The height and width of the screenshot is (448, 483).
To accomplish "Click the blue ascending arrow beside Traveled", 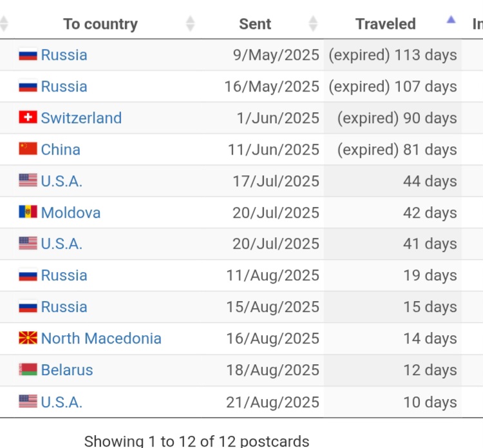I will point(451,20).
